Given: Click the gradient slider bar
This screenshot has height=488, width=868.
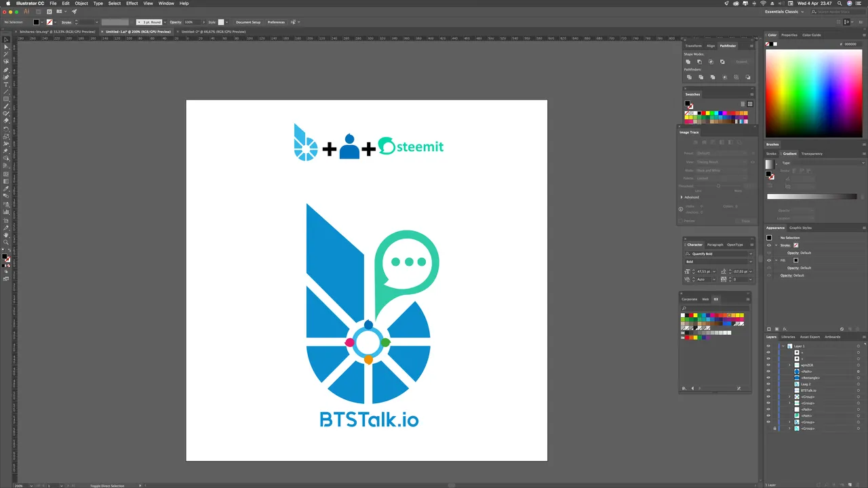Looking at the screenshot, I should pyautogui.click(x=812, y=197).
